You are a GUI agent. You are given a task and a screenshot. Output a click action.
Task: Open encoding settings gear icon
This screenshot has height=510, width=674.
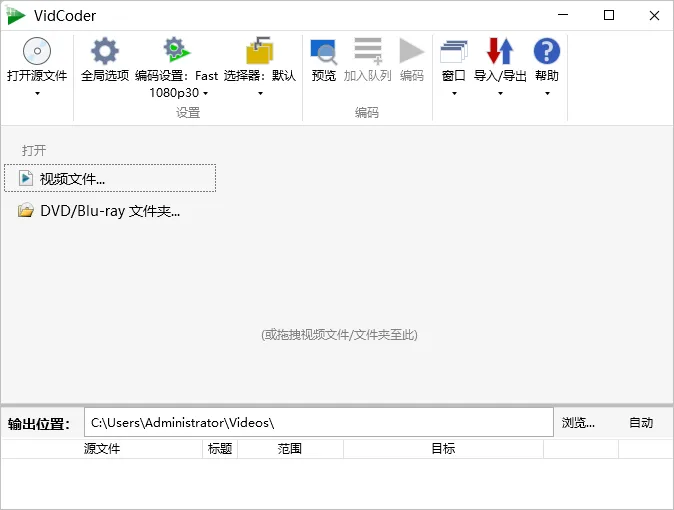[x=176, y=50]
